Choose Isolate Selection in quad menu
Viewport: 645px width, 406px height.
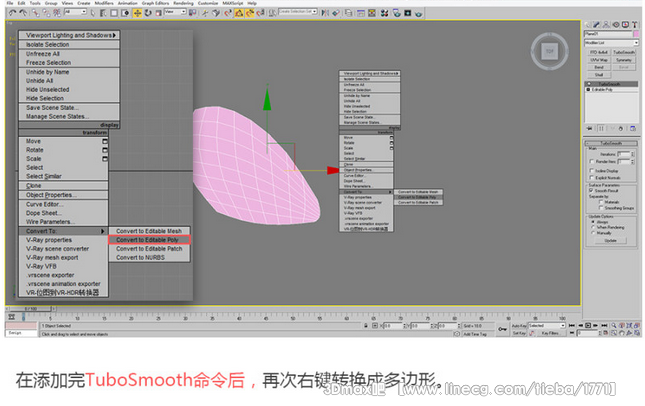69,44
